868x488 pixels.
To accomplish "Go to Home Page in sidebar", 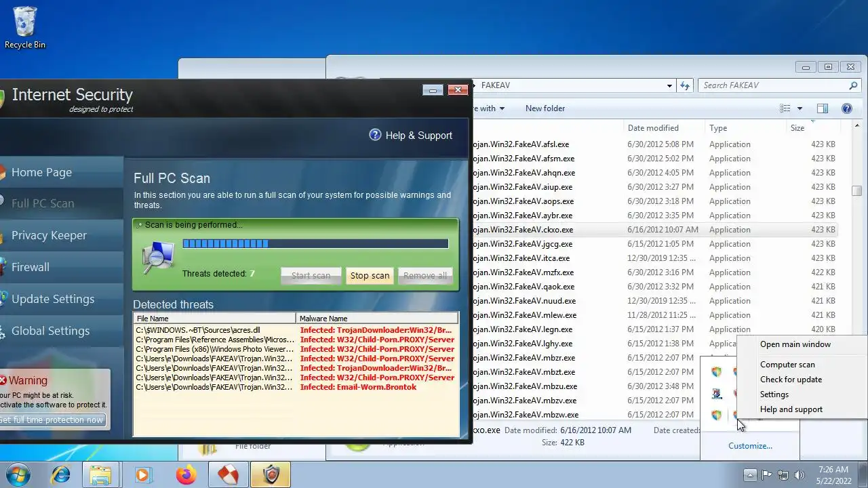I will pos(61,172).
